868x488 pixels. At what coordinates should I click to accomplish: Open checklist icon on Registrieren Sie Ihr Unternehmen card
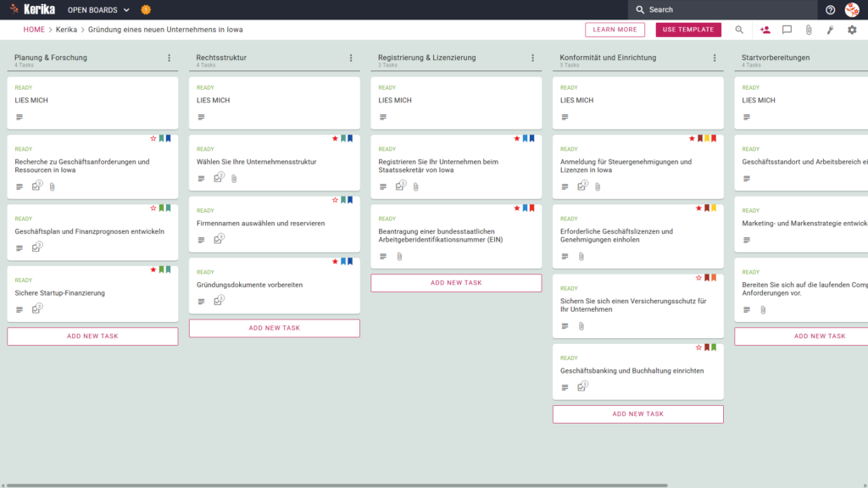tap(400, 186)
